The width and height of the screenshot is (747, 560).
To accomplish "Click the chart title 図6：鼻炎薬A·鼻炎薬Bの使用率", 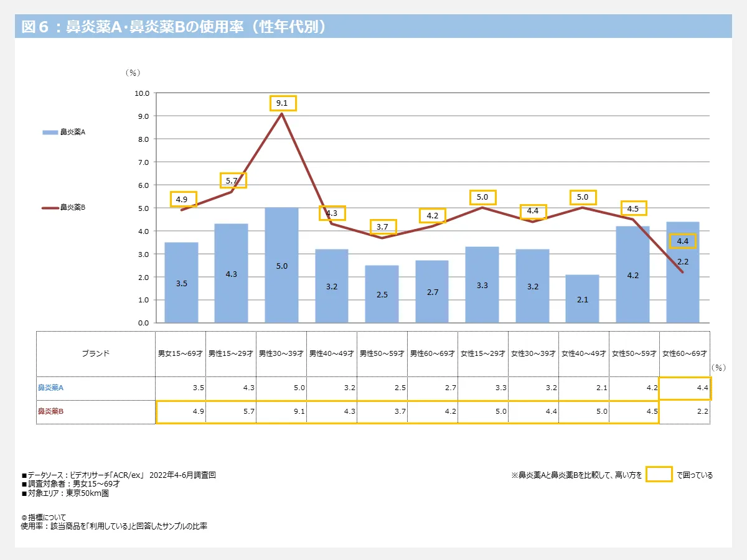I will click(174, 27).
